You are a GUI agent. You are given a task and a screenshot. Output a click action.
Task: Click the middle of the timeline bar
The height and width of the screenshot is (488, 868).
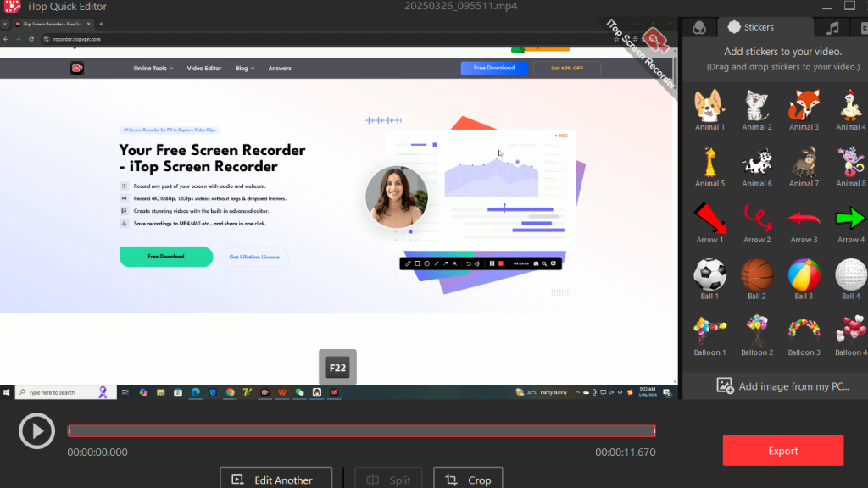click(361, 431)
